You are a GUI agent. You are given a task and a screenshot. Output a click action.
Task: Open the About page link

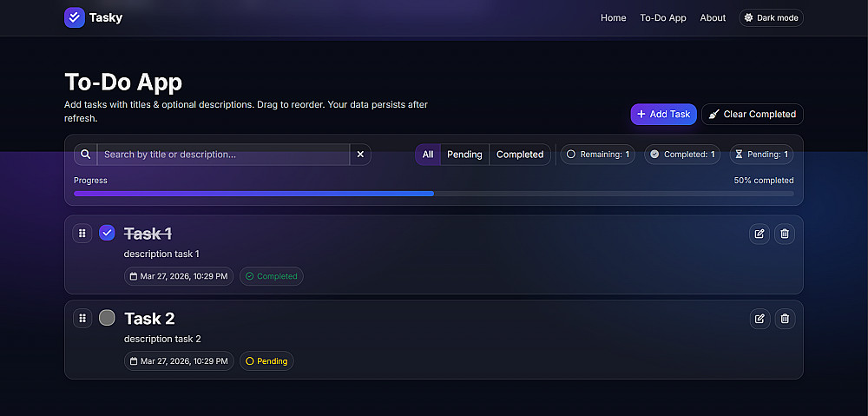tap(713, 17)
